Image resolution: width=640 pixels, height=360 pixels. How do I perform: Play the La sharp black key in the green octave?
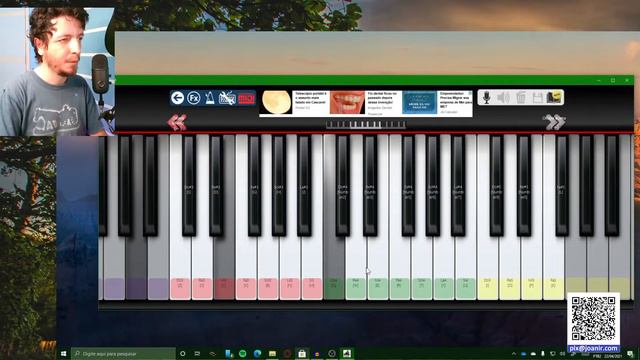pyautogui.click(x=458, y=186)
